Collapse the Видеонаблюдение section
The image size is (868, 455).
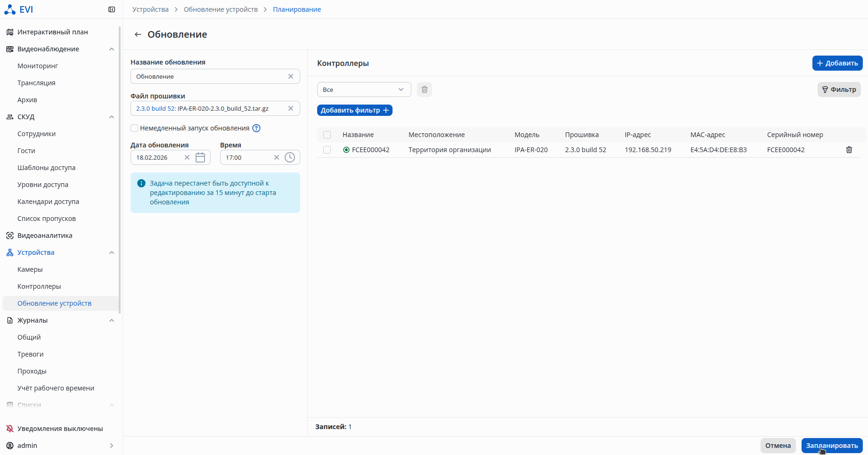(x=112, y=49)
